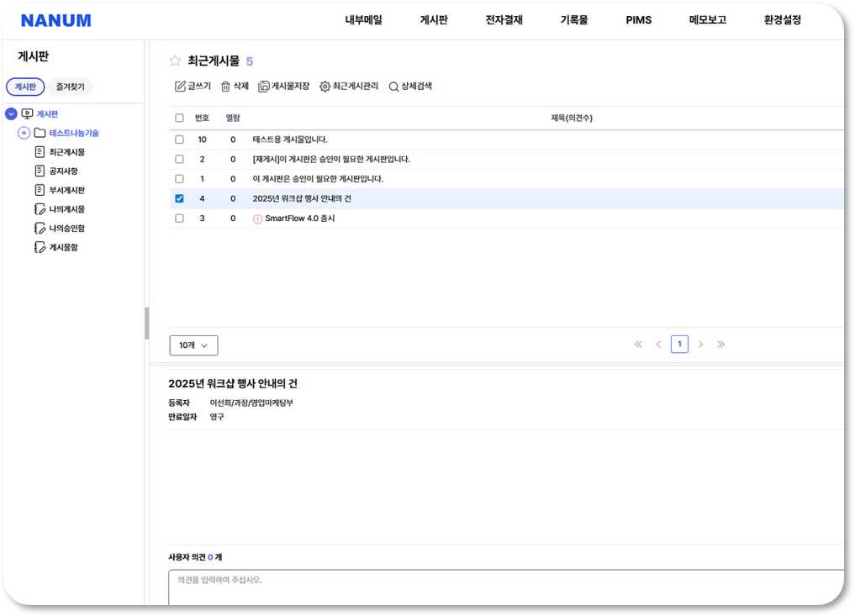
Task: Open the 전자결재 top menu
Action: tap(504, 20)
